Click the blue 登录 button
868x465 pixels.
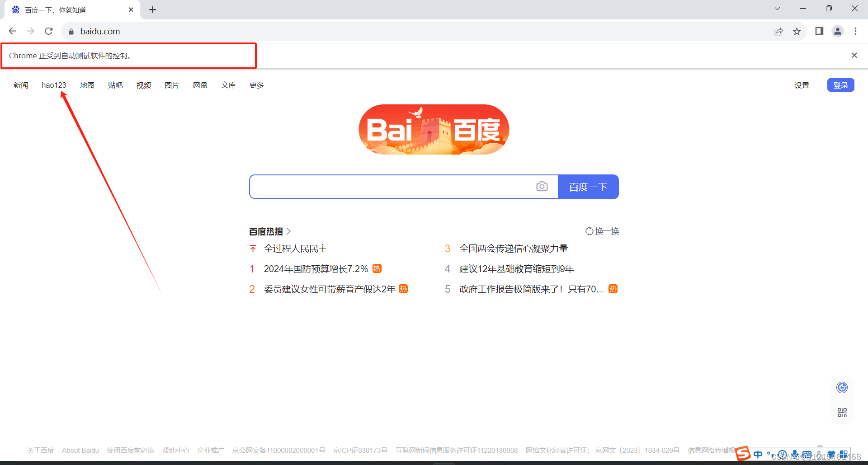tap(840, 85)
